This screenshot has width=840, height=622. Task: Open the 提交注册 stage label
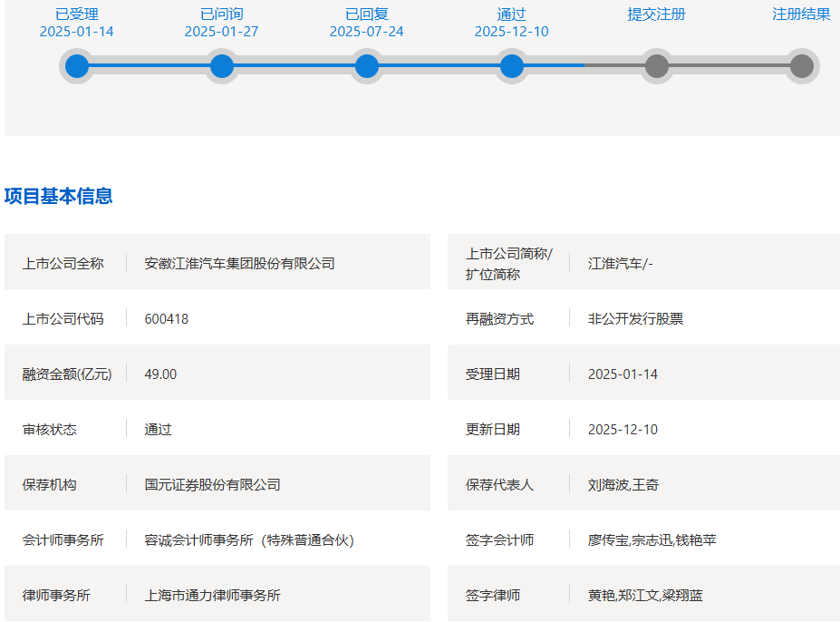pyautogui.click(x=656, y=15)
